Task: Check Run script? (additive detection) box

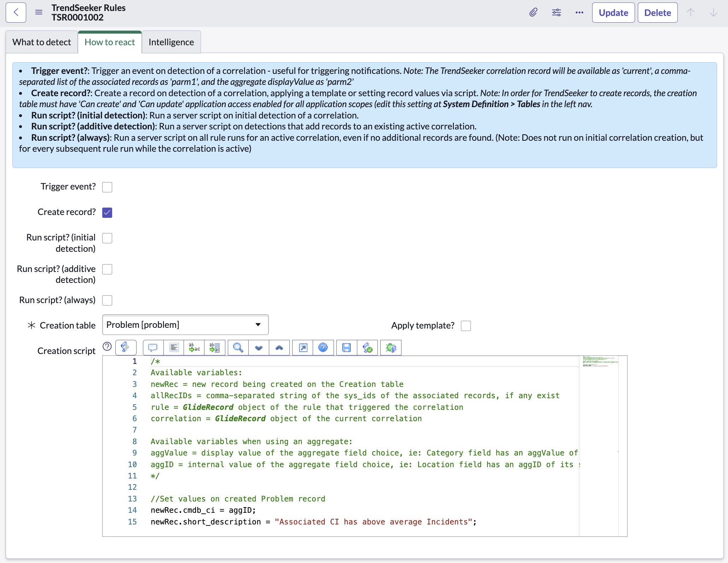Action: click(107, 269)
